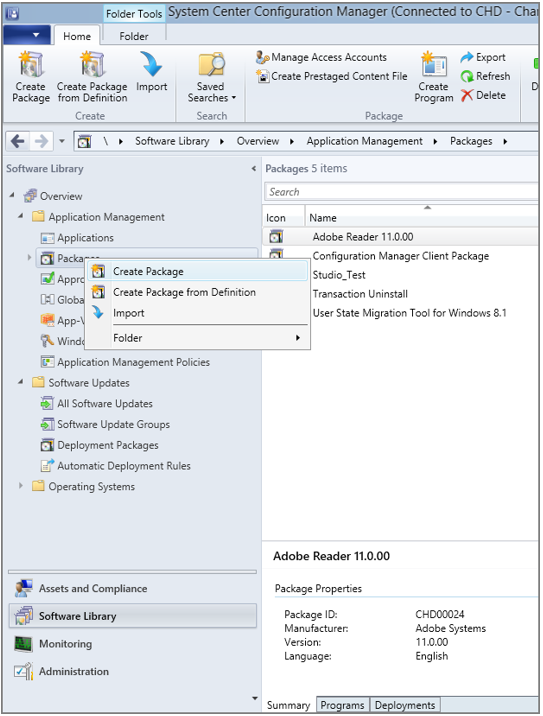The height and width of the screenshot is (716, 543).
Task: Click the Export icon in ribbon
Action: point(483,58)
